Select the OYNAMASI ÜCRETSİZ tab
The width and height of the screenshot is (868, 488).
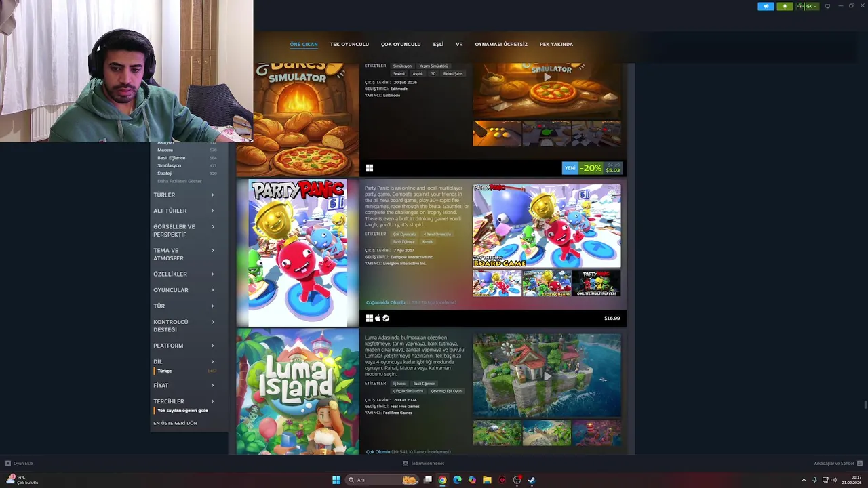pos(501,44)
